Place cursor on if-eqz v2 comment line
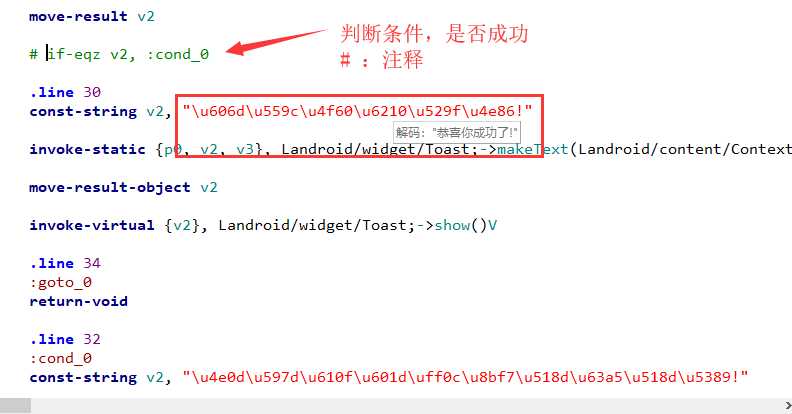 [119, 54]
